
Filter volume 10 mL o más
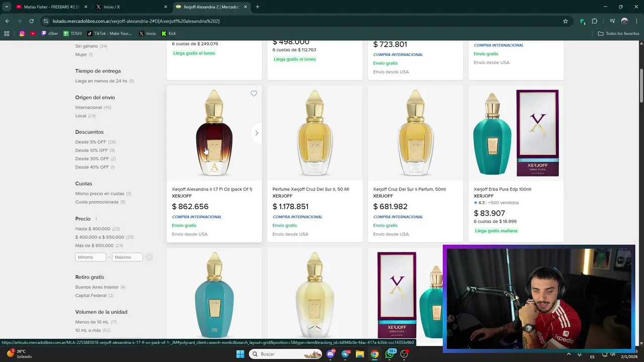(93, 330)
